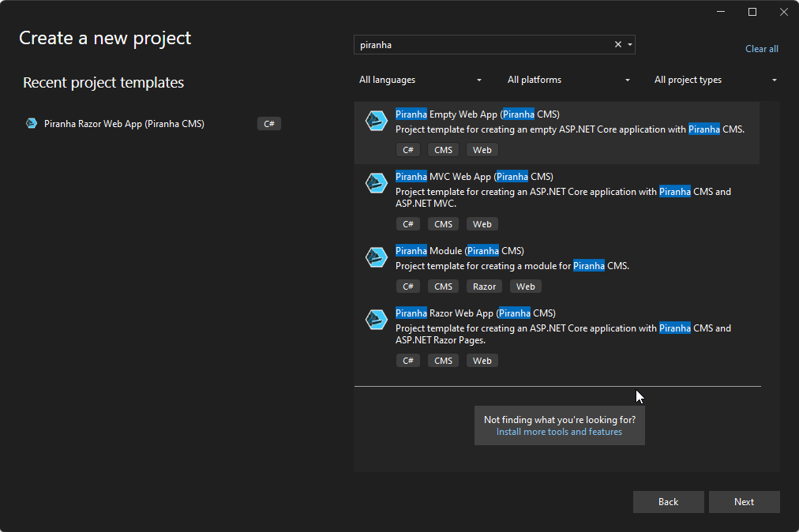The height and width of the screenshot is (532, 799).
Task: Click the Piranha Razor Web App template icon
Action: pos(376,319)
